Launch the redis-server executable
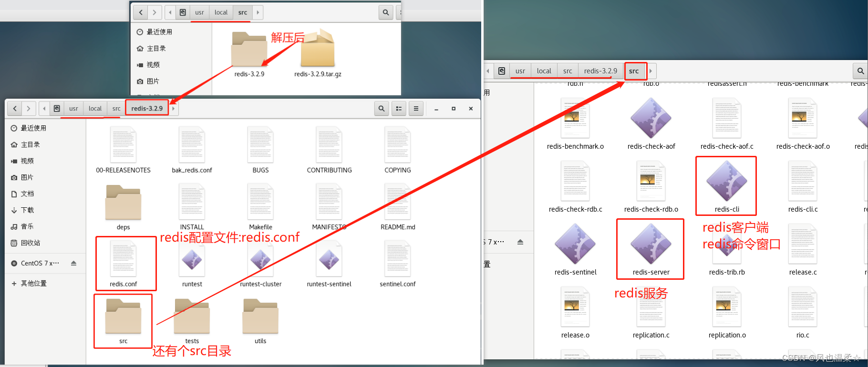 (x=651, y=249)
